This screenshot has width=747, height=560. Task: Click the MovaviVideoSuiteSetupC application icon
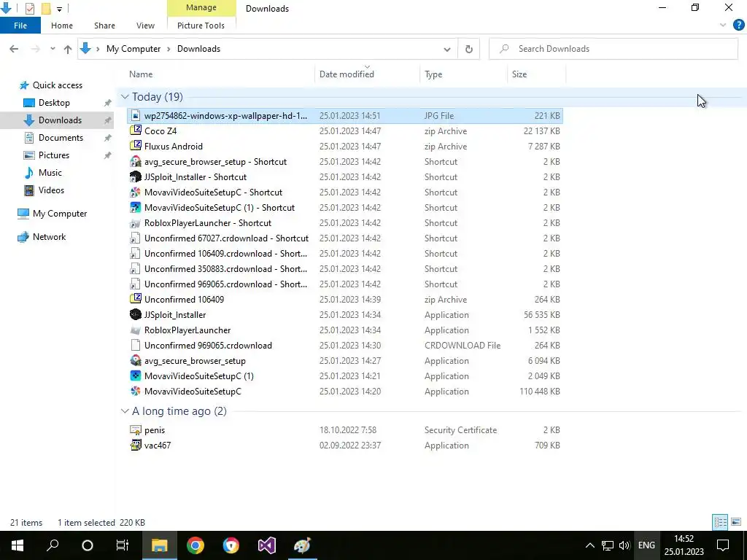coord(136,391)
